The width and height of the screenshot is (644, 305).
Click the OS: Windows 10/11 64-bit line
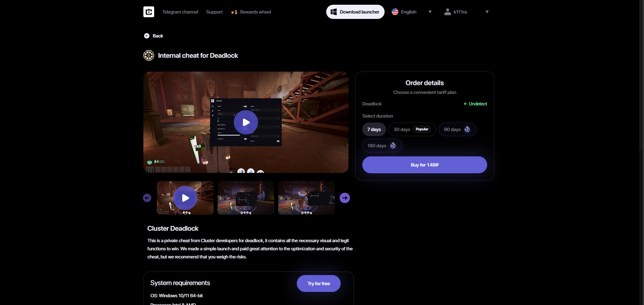[x=176, y=296]
